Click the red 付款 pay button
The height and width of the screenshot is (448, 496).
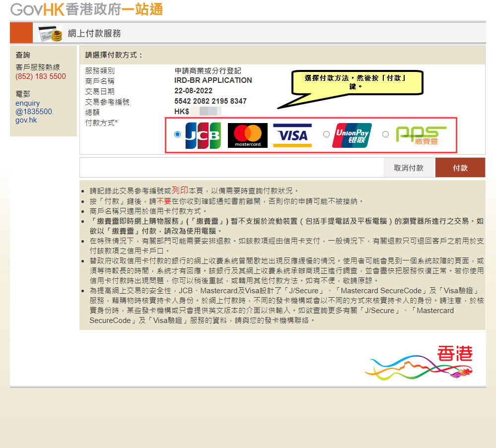pos(460,168)
